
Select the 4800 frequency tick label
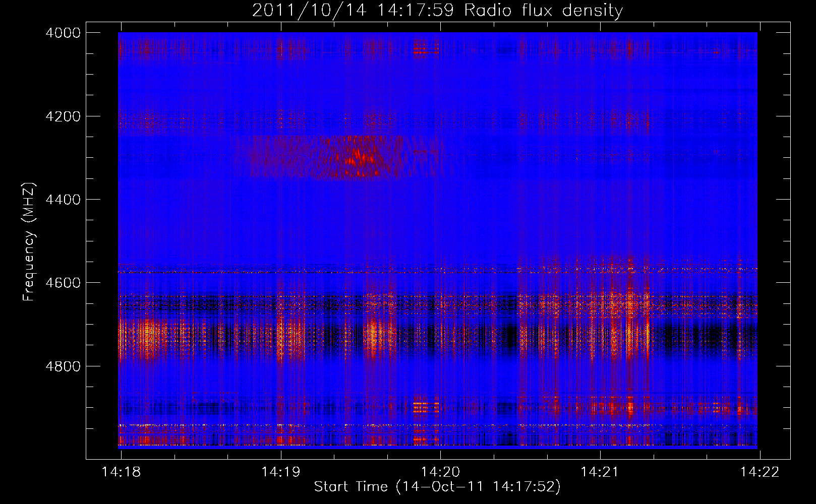point(63,366)
